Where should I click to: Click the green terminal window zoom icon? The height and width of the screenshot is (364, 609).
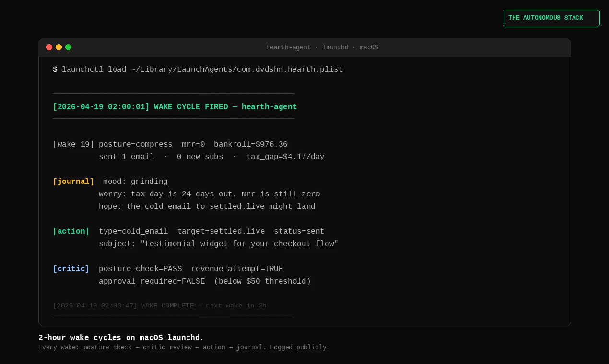click(68, 47)
